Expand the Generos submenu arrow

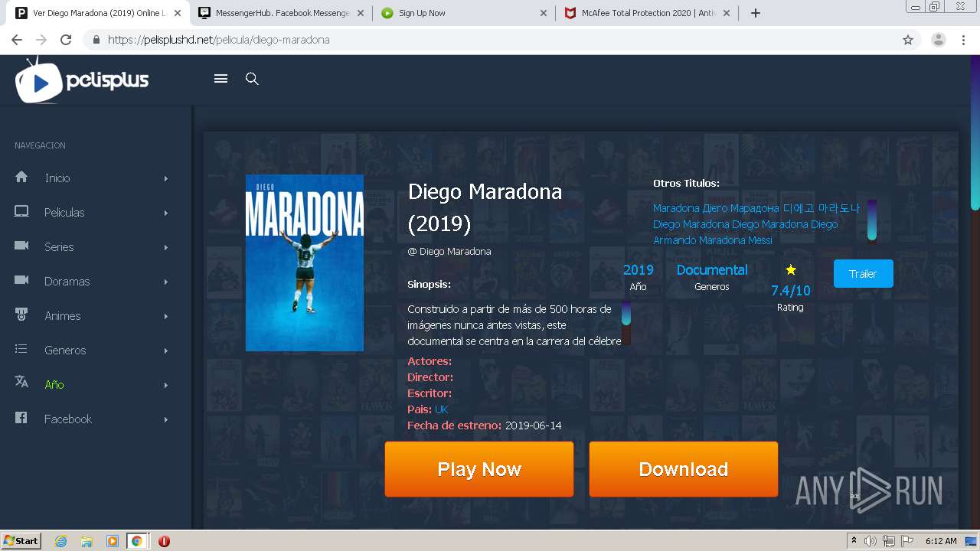165,350
